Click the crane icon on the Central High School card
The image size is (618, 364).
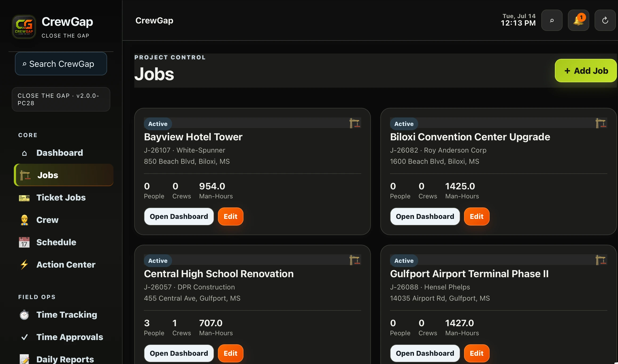click(x=355, y=260)
